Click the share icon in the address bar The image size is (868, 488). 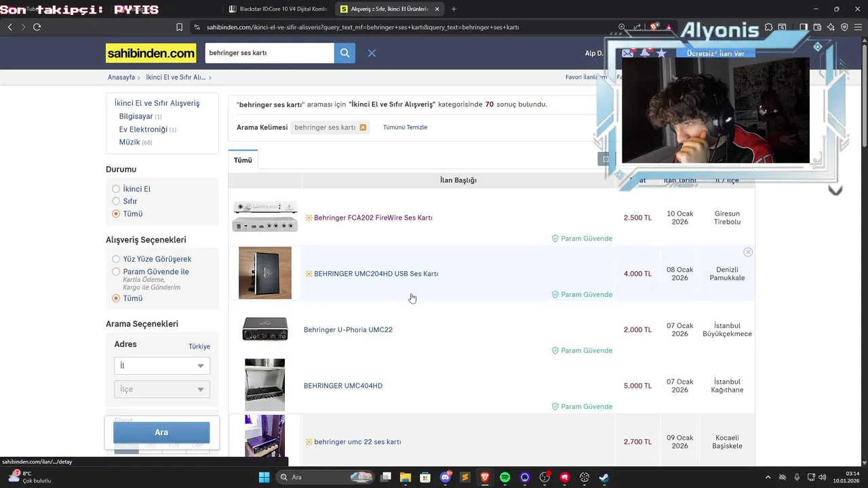[637, 27]
